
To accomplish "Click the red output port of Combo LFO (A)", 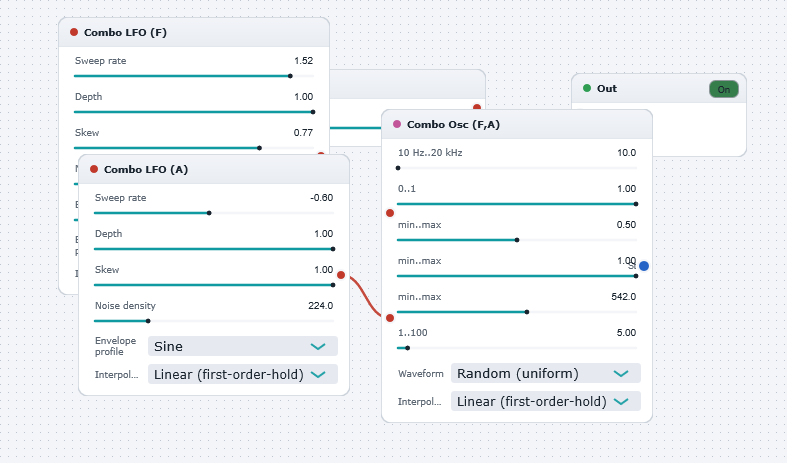I will pyautogui.click(x=341, y=275).
